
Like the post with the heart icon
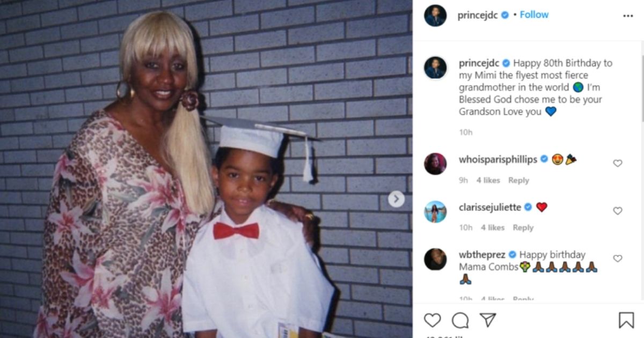pyautogui.click(x=432, y=320)
